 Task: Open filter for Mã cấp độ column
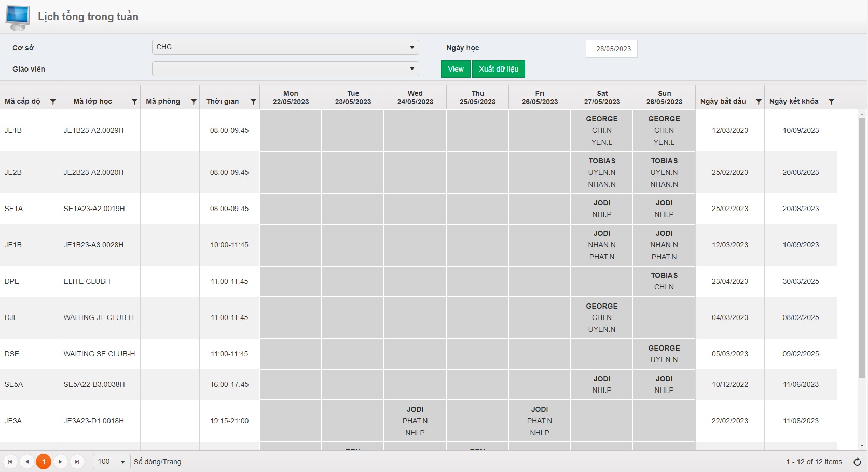53,102
